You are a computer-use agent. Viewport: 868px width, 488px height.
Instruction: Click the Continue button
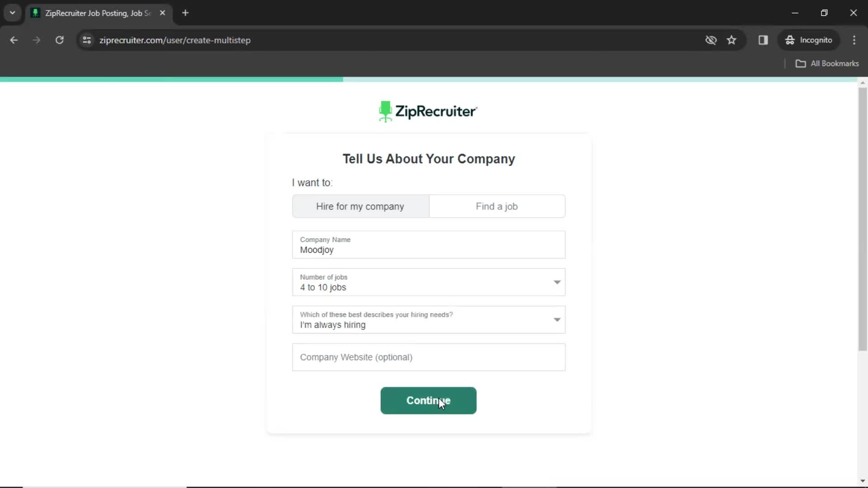(428, 400)
